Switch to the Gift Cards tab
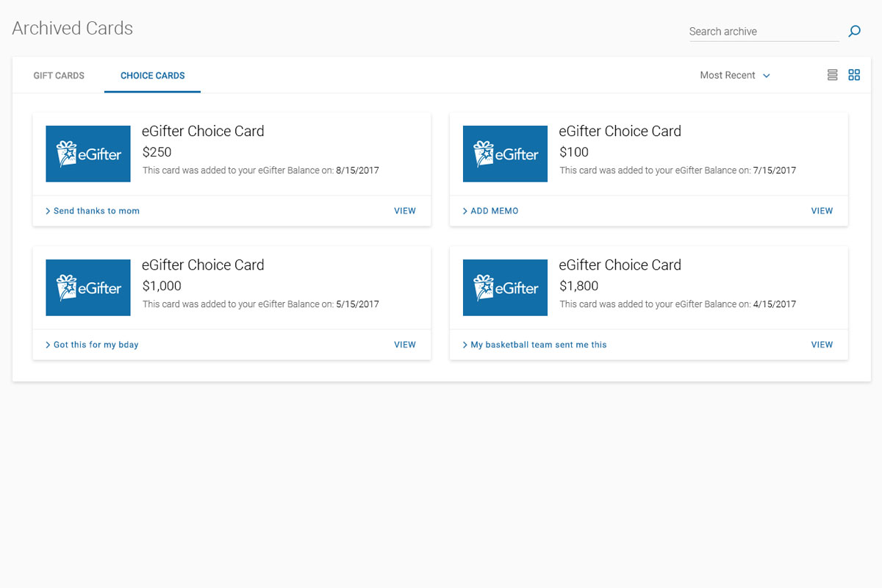The width and height of the screenshot is (882, 588). click(x=59, y=75)
